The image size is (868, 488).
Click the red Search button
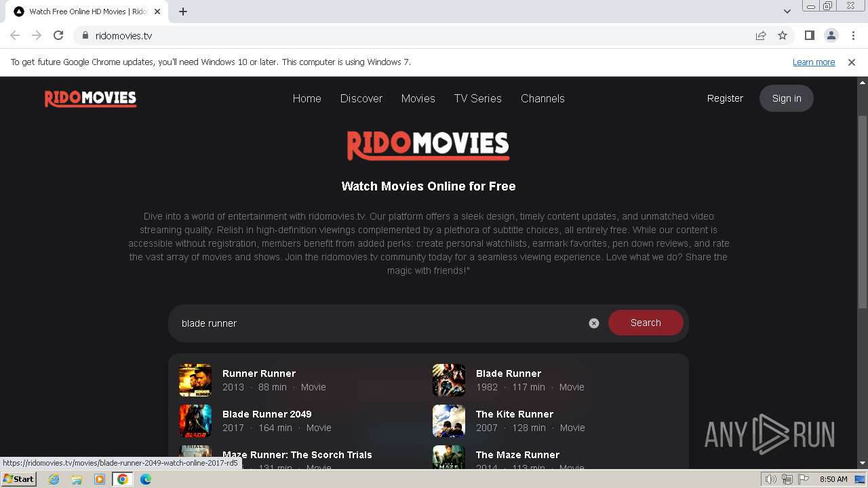click(646, 323)
